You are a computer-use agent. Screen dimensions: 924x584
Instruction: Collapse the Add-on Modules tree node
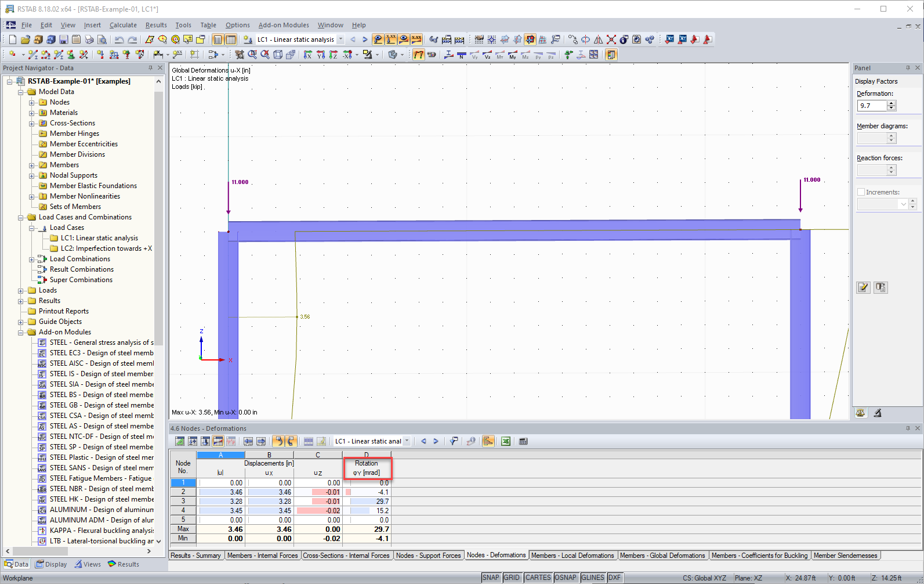pyautogui.click(x=21, y=332)
